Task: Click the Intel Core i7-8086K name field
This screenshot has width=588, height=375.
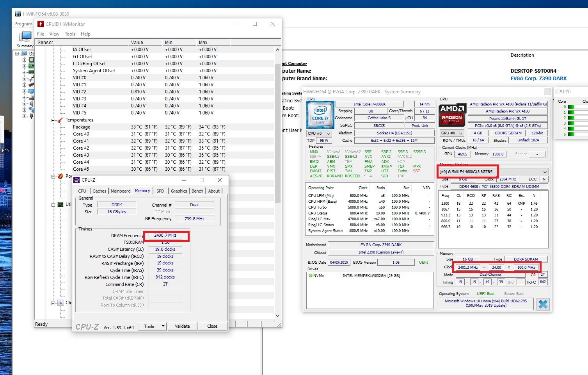Action: coord(369,104)
